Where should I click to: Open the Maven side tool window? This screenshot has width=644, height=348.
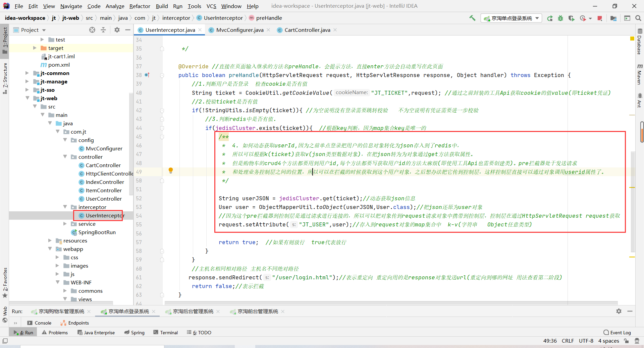coord(639,74)
